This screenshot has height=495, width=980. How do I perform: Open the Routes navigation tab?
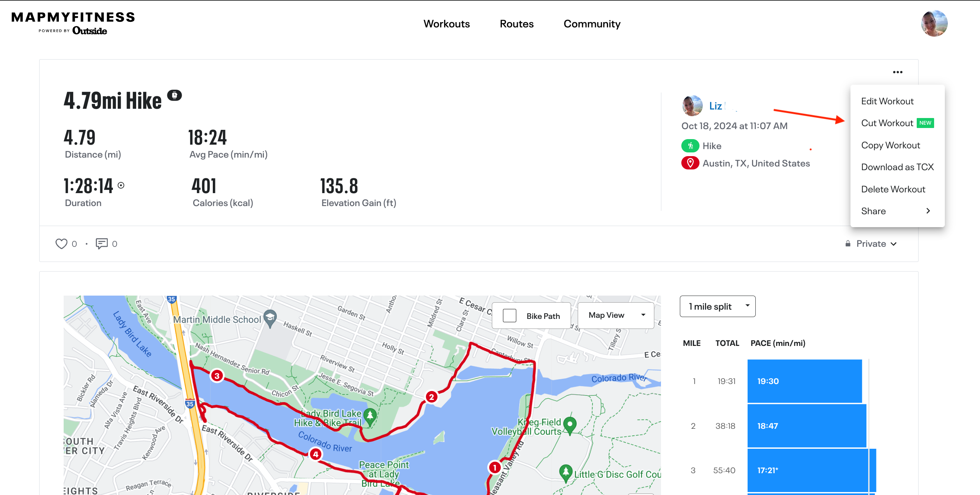pos(516,24)
